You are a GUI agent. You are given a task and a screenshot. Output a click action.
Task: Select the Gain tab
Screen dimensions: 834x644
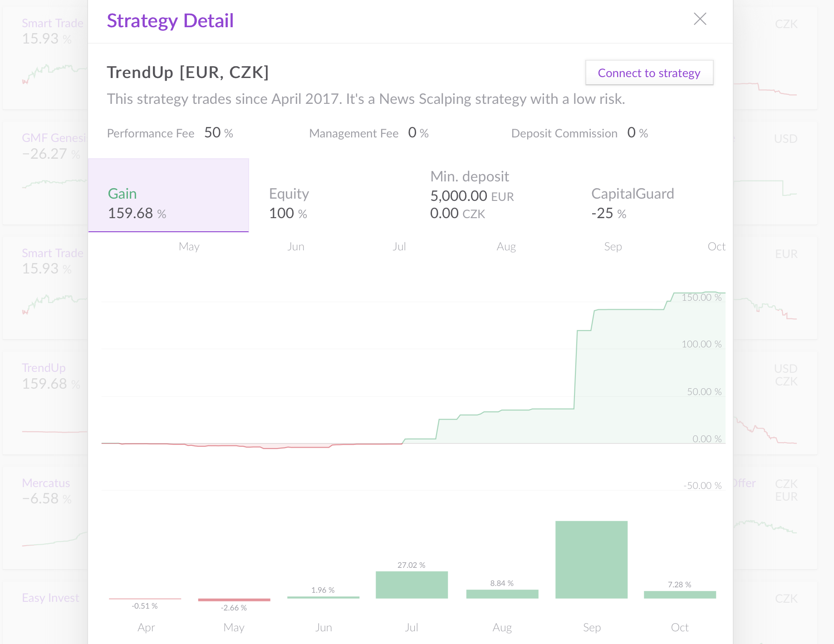(168, 195)
